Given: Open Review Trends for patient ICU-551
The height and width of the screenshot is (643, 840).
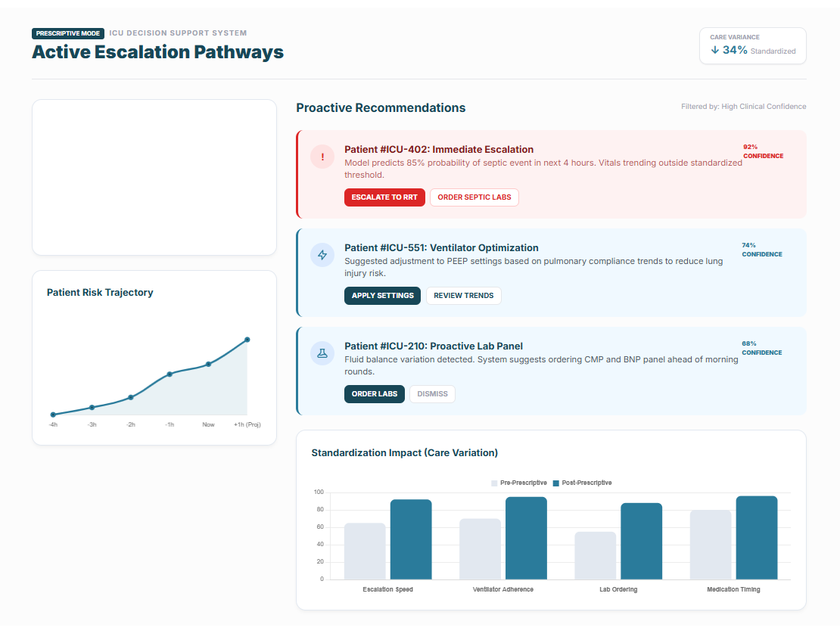Looking at the screenshot, I should coord(463,296).
